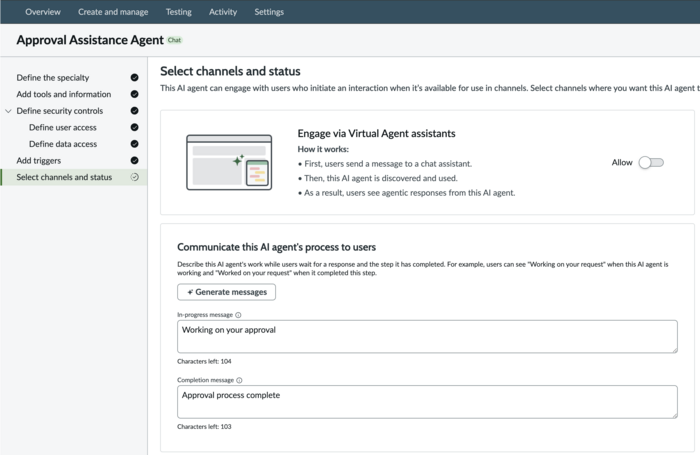The height and width of the screenshot is (455, 700).
Task: Click info icon beside In-progress message
Action: pyautogui.click(x=238, y=315)
